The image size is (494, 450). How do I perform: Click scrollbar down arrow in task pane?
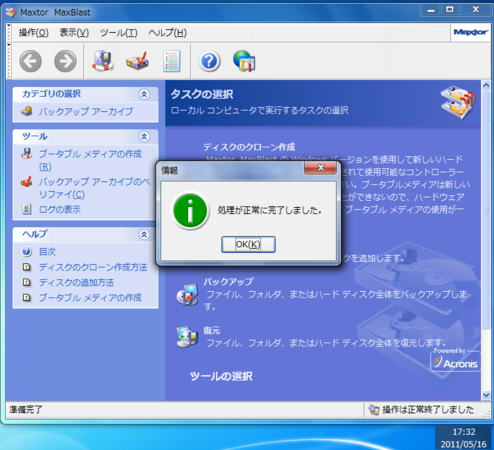pos(486,395)
